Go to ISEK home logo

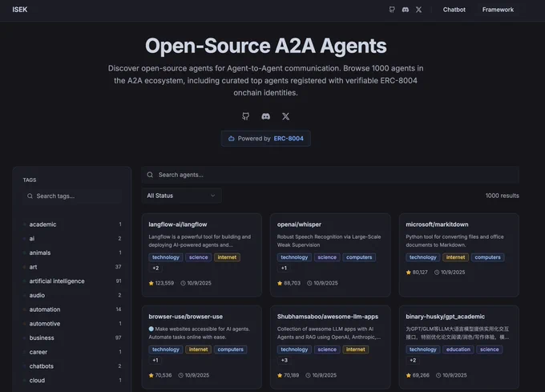(x=20, y=10)
